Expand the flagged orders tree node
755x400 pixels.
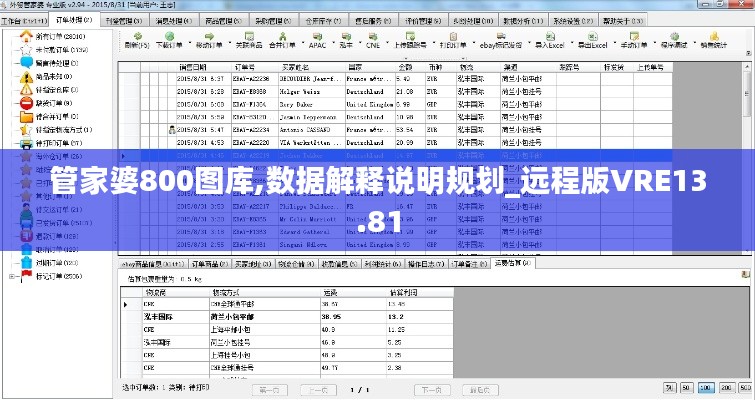coord(12,276)
